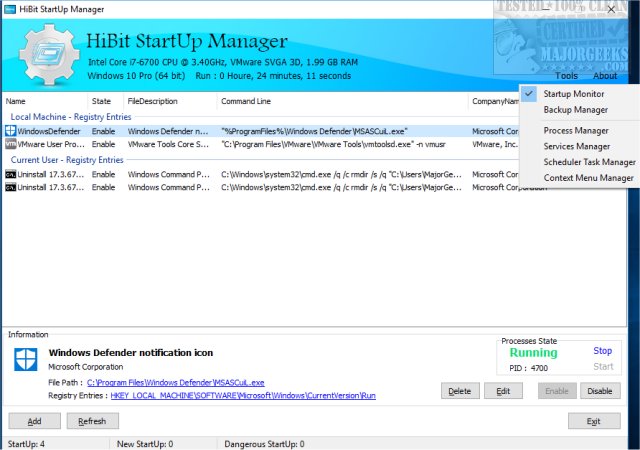
Task: Click the Add button
Action: 34,421
